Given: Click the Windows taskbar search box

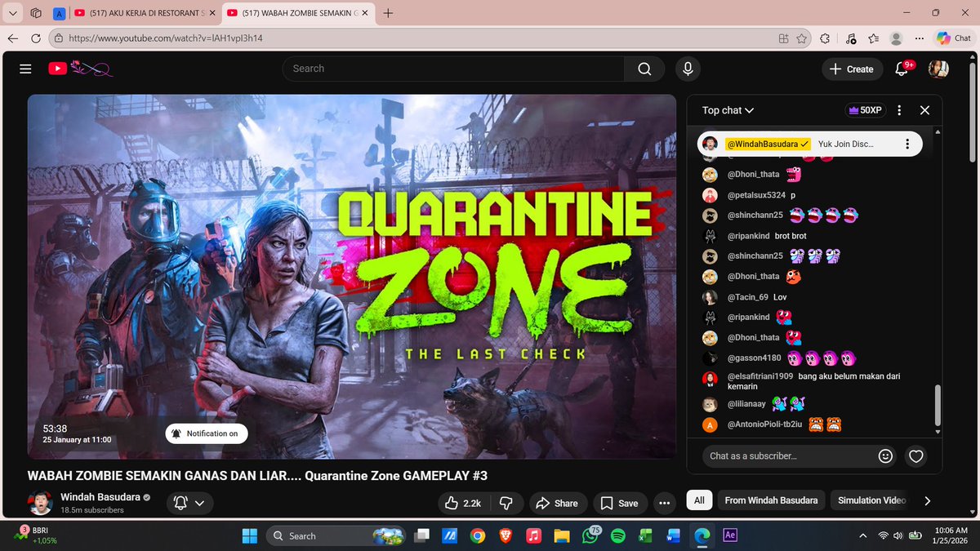Looking at the screenshot, I should (335, 535).
